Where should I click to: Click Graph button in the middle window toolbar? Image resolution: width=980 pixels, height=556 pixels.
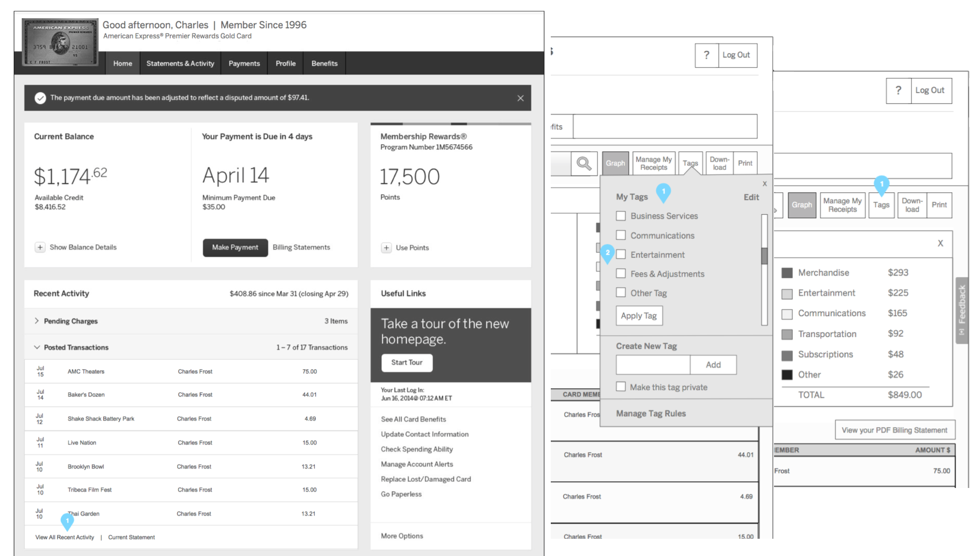pyautogui.click(x=615, y=163)
